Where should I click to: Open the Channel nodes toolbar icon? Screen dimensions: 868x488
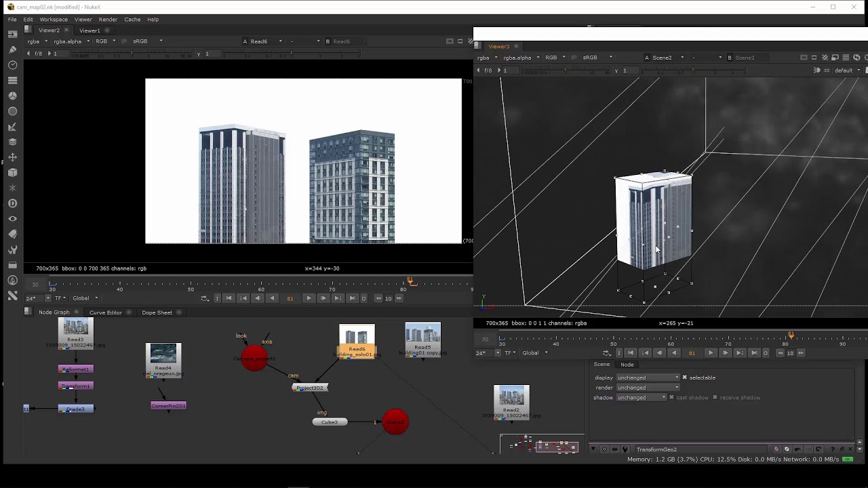click(x=12, y=81)
